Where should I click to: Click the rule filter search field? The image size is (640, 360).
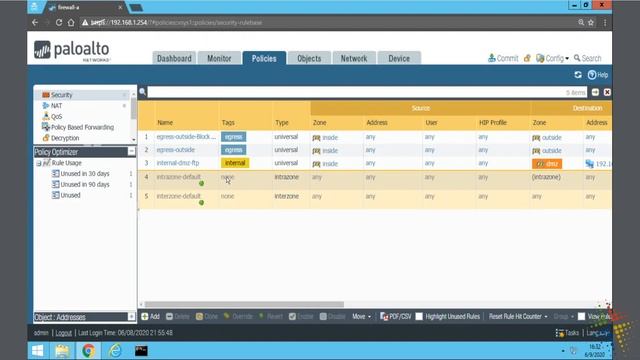click(367, 92)
